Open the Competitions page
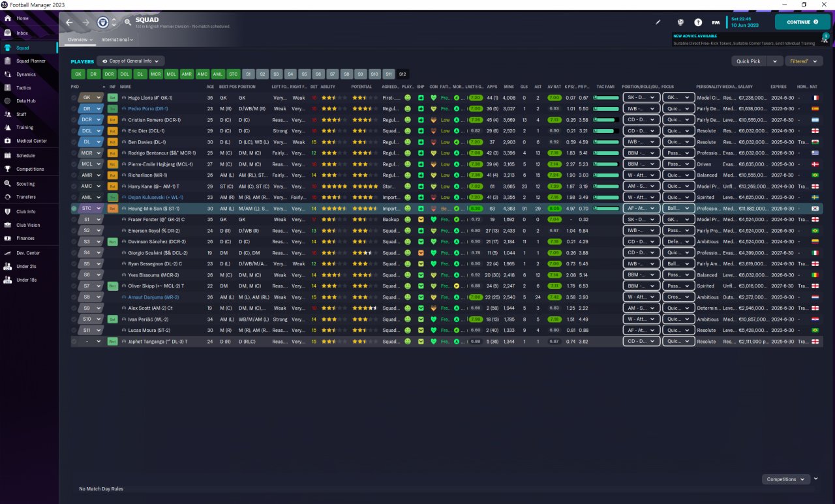 coord(30,169)
